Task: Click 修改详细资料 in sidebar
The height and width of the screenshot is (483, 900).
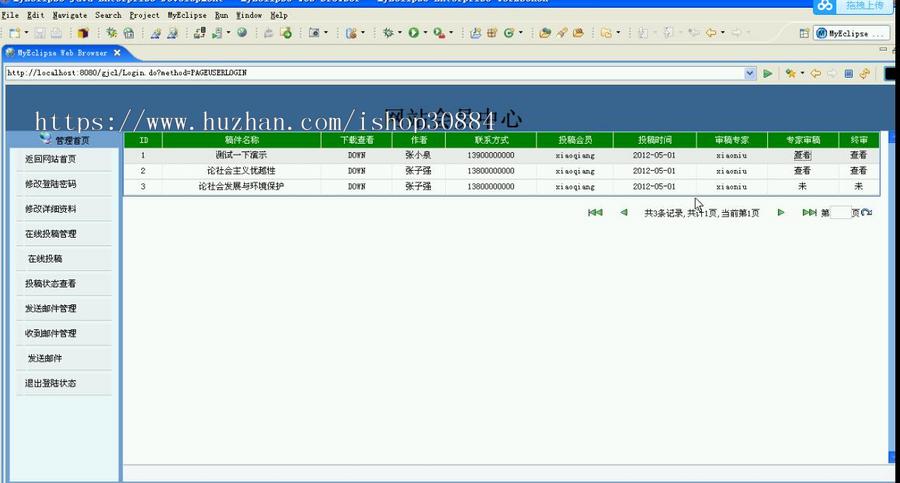Action: tap(51, 209)
